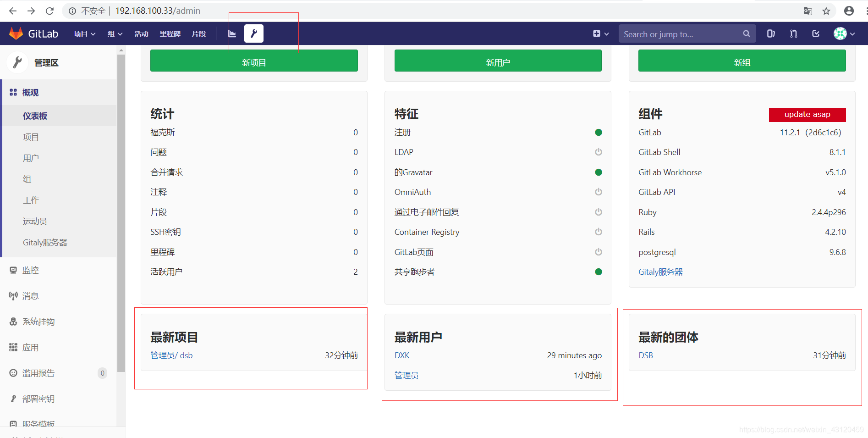This screenshot has height=438, width=868.
Task: Open the instance statistics chart icon
Action: pyautogui.click(x=232, y=33)
